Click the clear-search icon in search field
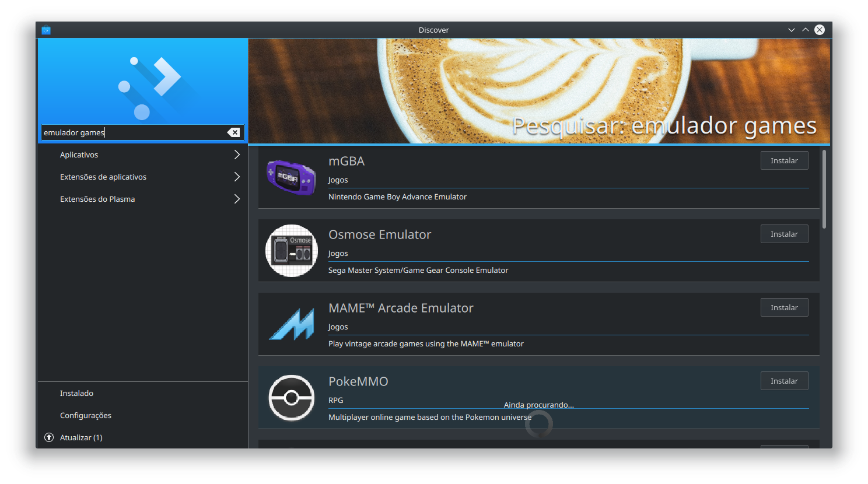Viewport: 868px width, 484px height. click(x=234, y=132)
